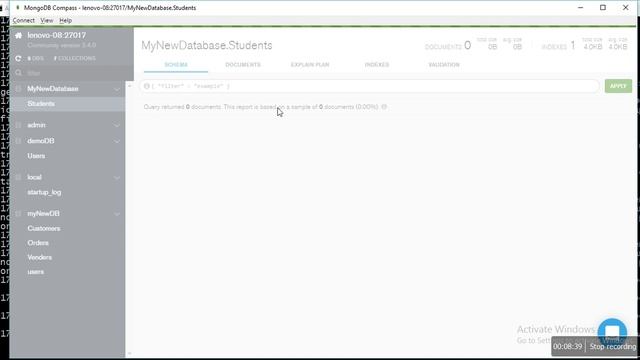
Task: Click the home icon beside lenovo-08:27017
Action: click(x=18, y=36)
